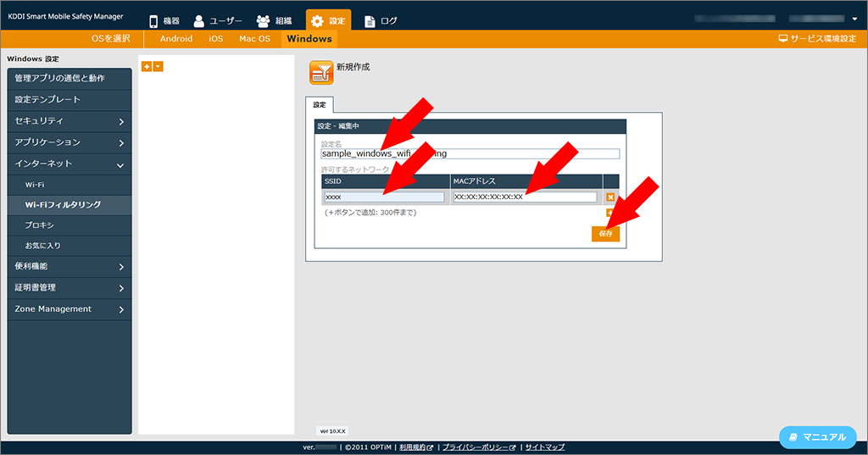Open the 組織 (organization) top menu

[x=275, y=21]
